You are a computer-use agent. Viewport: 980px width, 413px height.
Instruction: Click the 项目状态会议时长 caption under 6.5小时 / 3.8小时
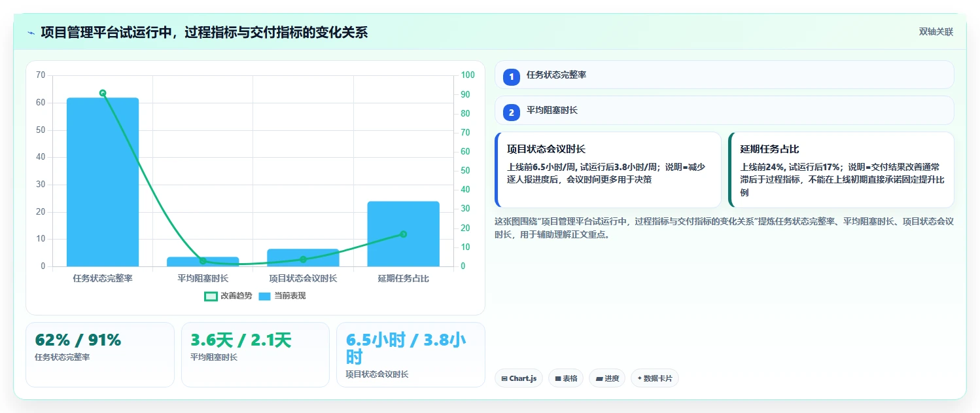pos(377,374)
